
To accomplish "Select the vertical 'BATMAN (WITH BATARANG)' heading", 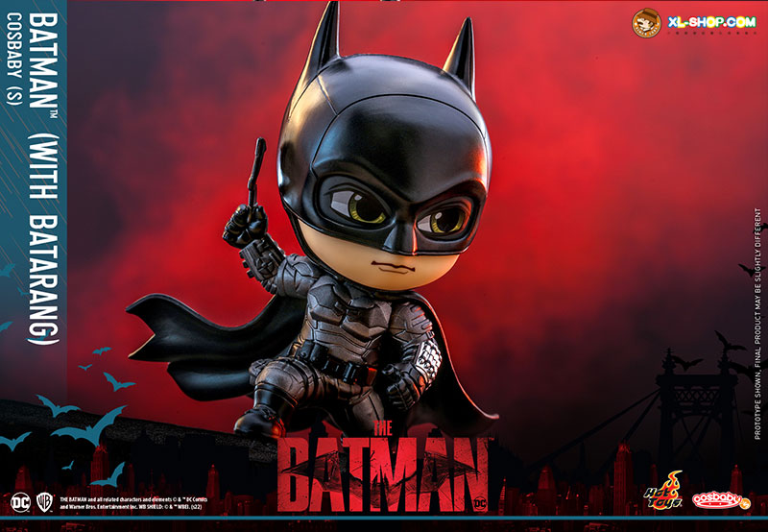I will (x=44, y=179).
